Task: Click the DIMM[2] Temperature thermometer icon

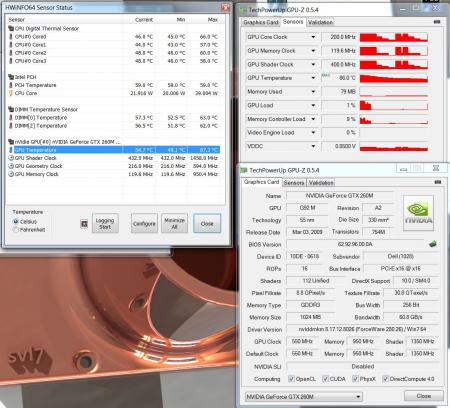Action: [x=11, y=126]
